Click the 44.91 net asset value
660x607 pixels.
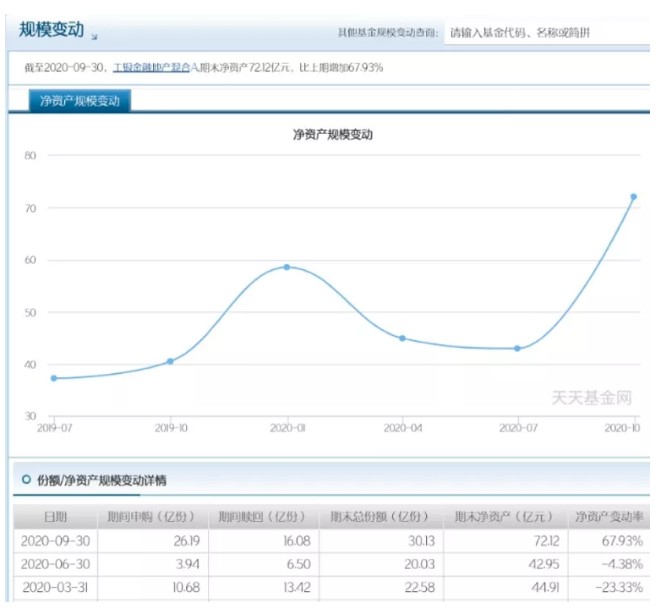click(545, 587)
